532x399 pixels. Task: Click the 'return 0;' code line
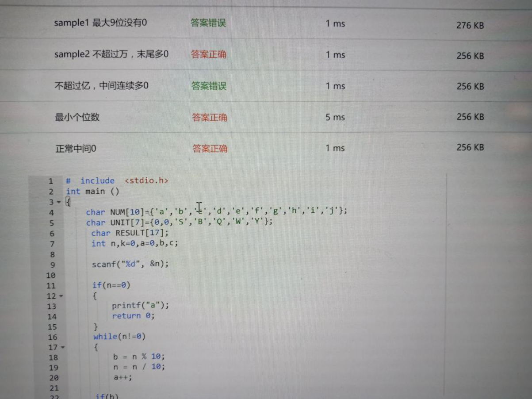point(134,316)
